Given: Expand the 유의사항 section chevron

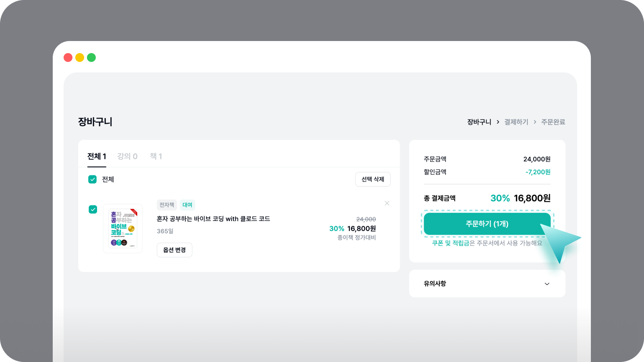Looking at the screenshot, I should click(x=547, y=284).
